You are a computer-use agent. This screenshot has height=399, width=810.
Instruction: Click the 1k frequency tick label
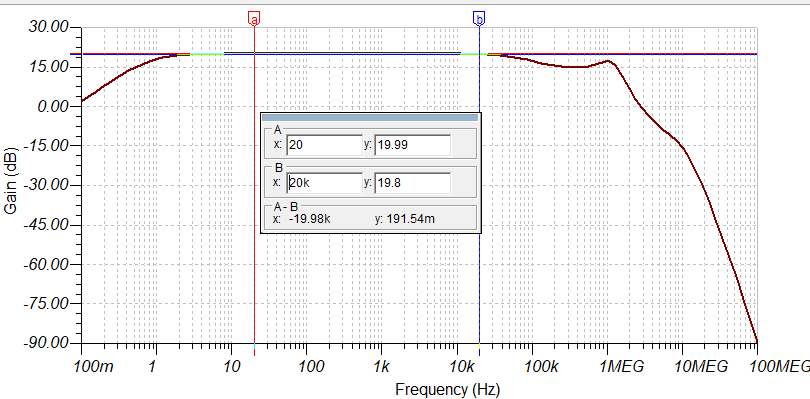pyautogui.click(x=381, y=366)
